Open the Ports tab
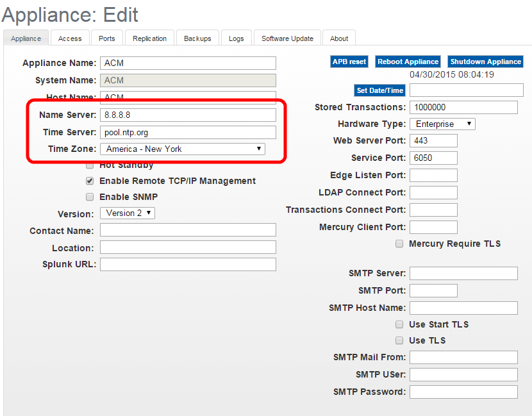 pos(107,38)
